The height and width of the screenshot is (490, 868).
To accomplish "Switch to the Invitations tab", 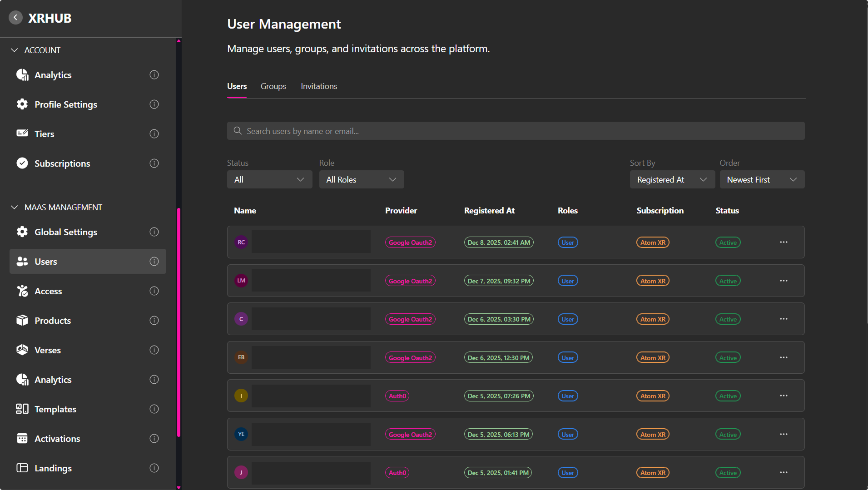I will pos(319,86).
